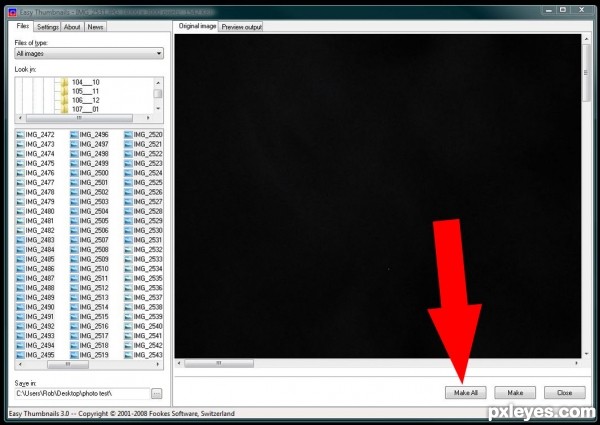Click the preview horizontal scrollbar thumb

(218, 363)
